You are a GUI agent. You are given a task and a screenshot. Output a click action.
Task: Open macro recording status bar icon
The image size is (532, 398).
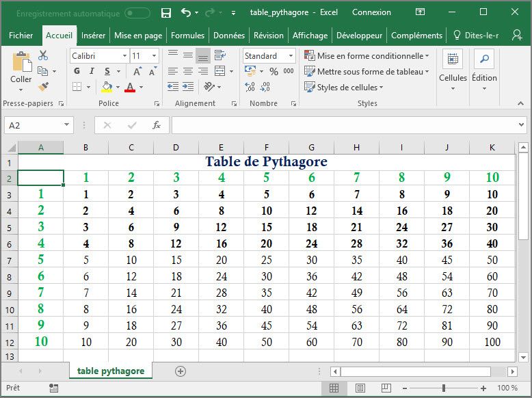click(x=53, y=388)
